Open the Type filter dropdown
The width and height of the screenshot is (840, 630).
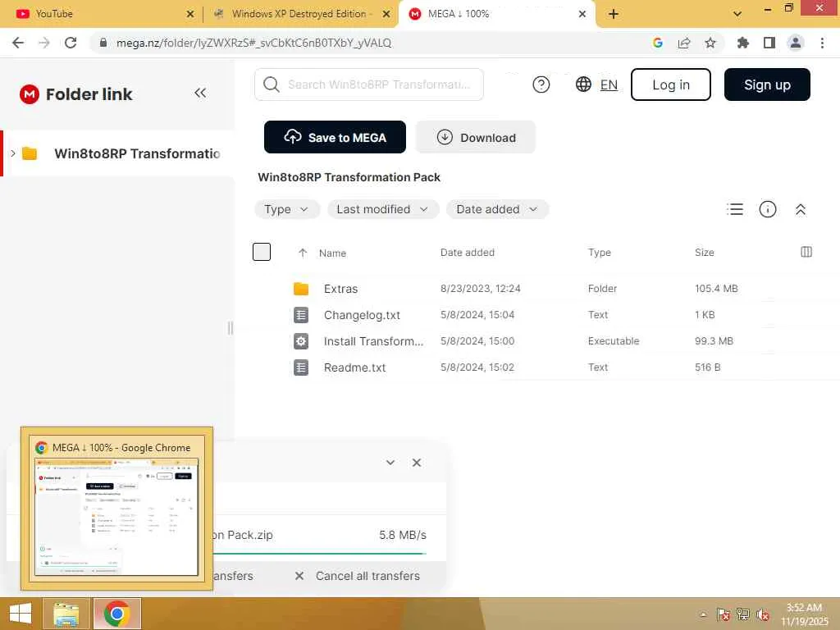click(x=286, y=209)
